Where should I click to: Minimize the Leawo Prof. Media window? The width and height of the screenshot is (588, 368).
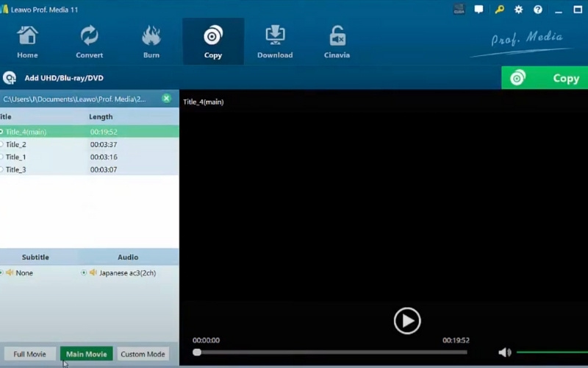tap(559, 10)
